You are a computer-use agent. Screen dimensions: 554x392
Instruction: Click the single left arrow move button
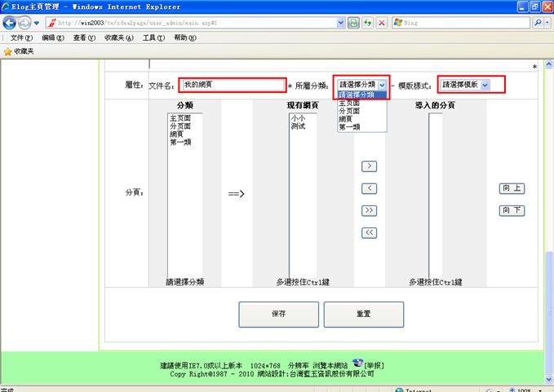click(369, 188)
